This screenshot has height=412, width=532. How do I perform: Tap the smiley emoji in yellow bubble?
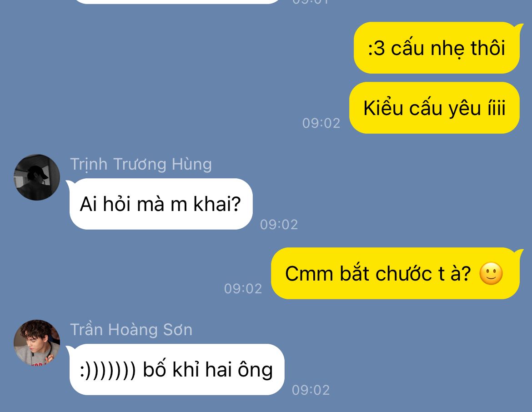(x=491, y=274)
